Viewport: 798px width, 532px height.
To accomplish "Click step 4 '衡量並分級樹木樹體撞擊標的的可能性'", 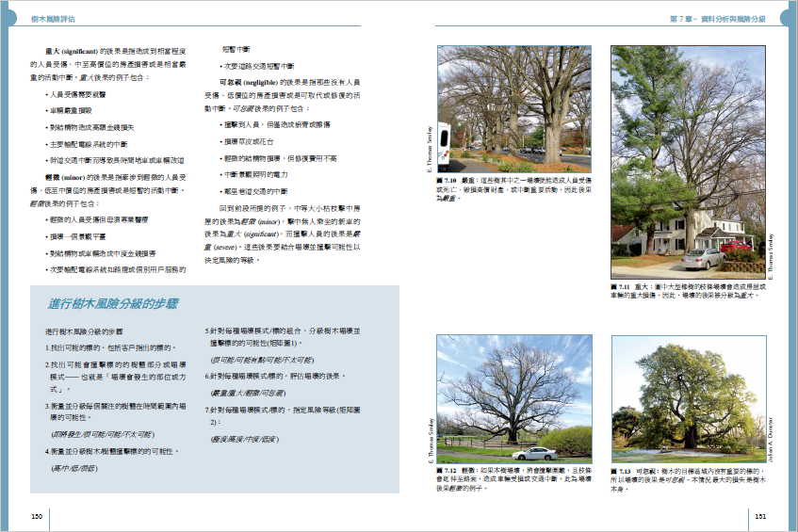I will [x=112, y=452].
